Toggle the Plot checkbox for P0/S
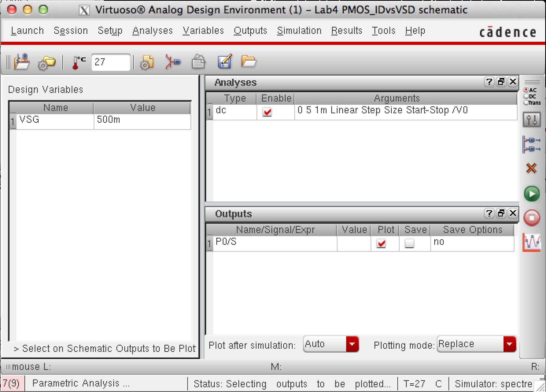This screenshot has height=392, width=546. [381, 244]
